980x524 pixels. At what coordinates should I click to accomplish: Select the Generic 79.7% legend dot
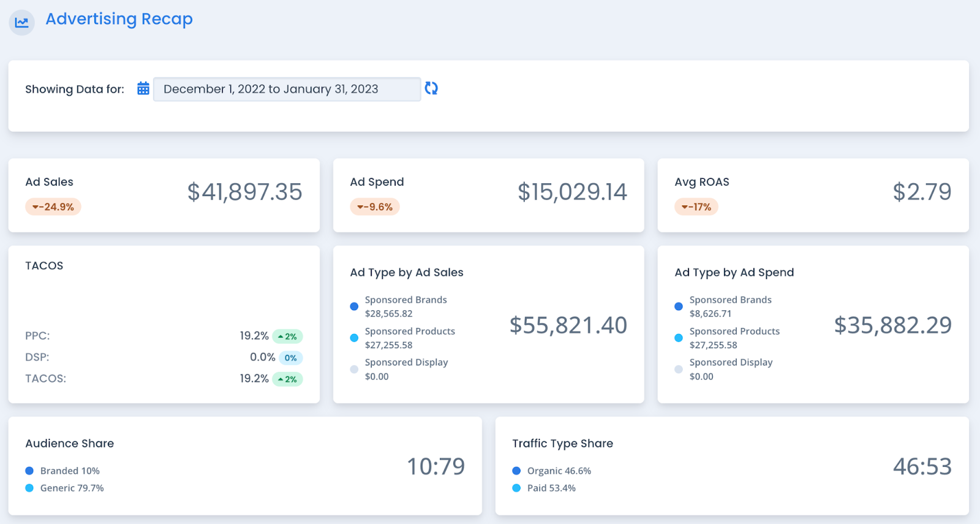click(29, 488)
